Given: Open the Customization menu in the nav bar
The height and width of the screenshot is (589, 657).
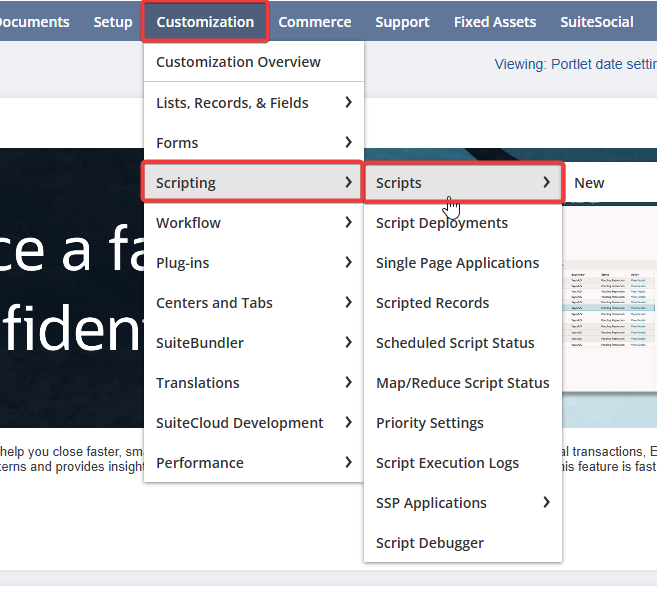Looking at the screenshot, I should [205, 22].
